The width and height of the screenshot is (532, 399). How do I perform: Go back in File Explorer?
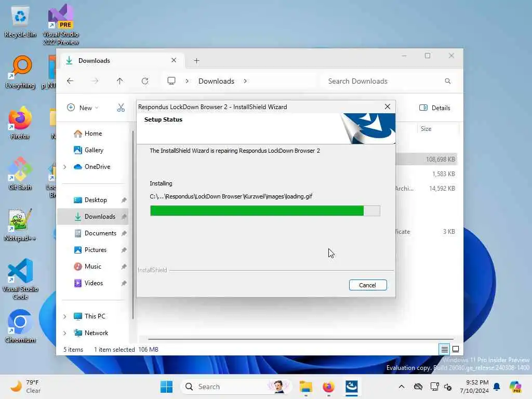(x=70, y=81)
